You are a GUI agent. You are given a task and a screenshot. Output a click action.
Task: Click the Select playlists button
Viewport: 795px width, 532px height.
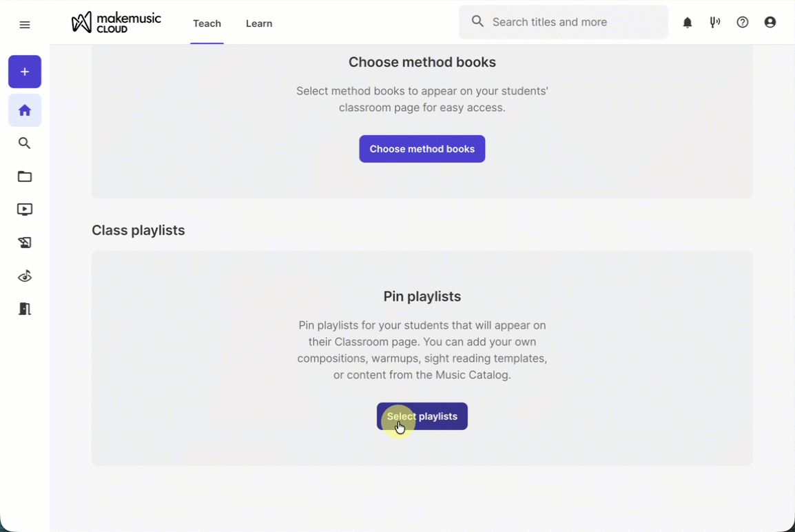(x=422, y=416)
